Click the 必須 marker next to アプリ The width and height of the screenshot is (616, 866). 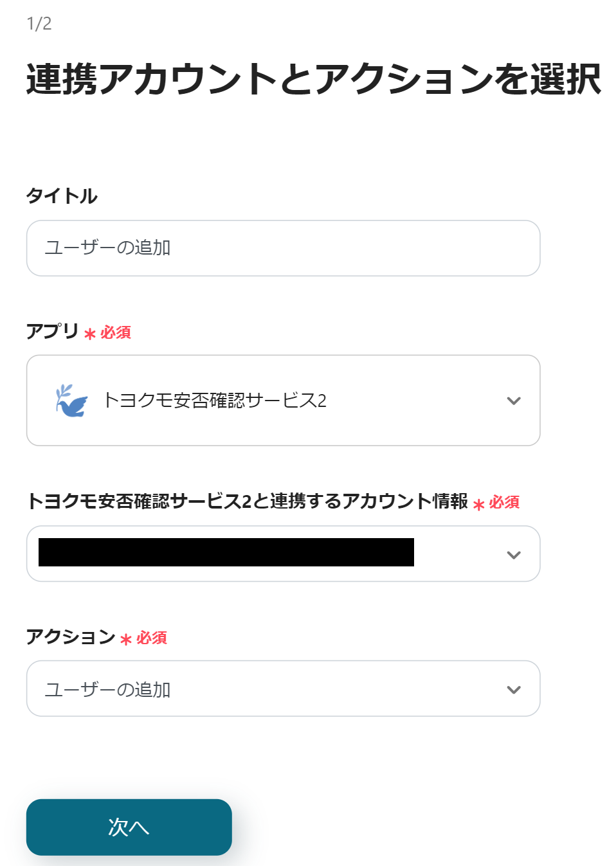coord(116,332)
